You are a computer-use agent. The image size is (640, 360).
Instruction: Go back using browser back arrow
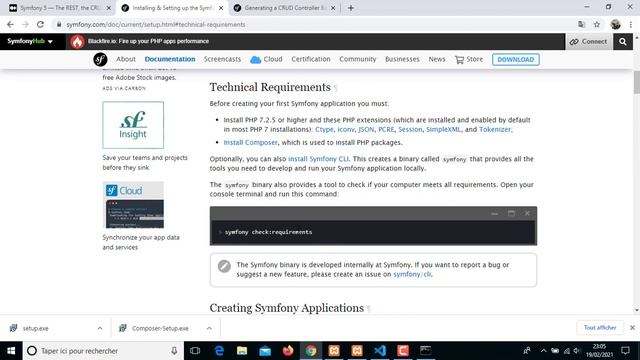point(10,24)
